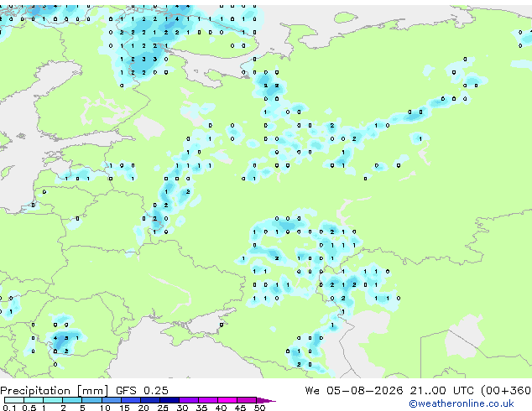Click the 15 to 20 mm legend swatch
This screenshot has width=532, height=411.
[x=131, y=400]
